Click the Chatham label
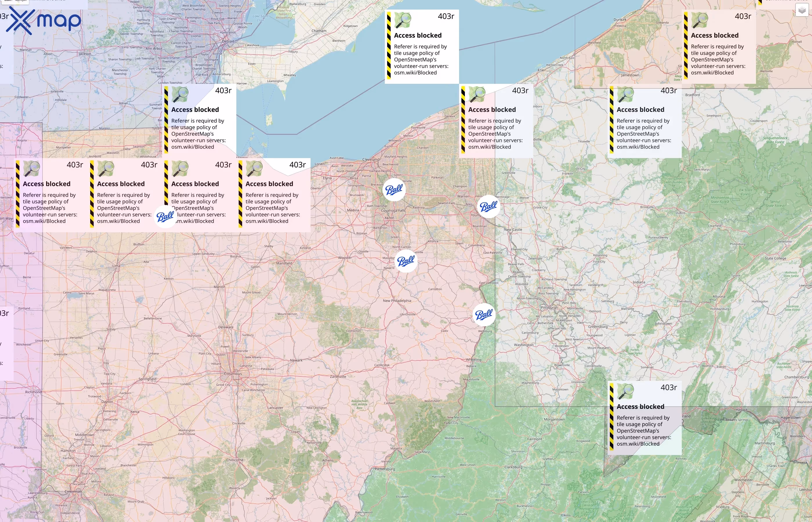The image size is (812, 522). 319,31
